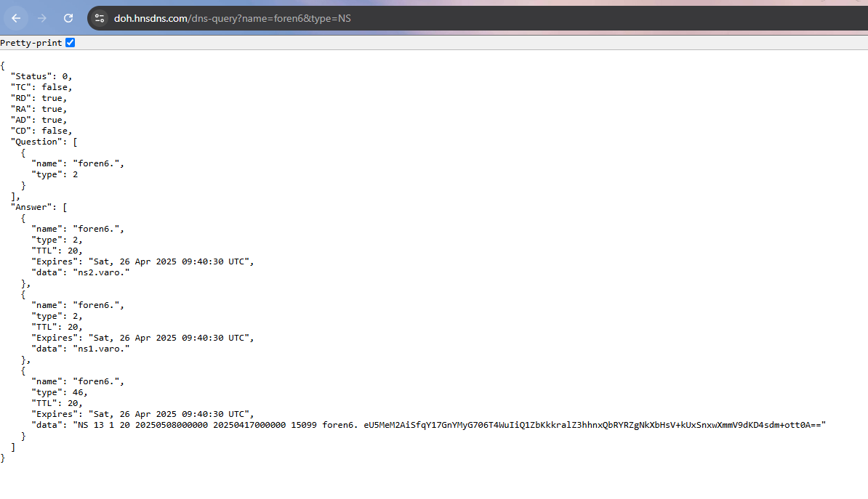Open site information icon beside the URL
Screen dimensions: 868x499
point(100,18)
